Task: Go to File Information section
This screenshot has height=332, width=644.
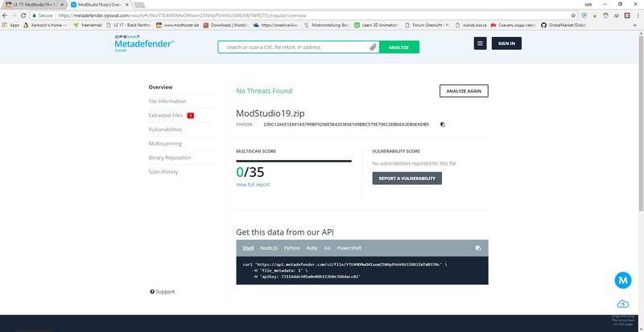Action: (167, 101)
